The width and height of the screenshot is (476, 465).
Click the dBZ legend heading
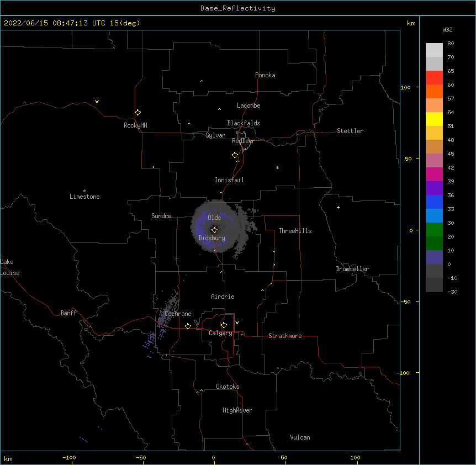point(447,29)
